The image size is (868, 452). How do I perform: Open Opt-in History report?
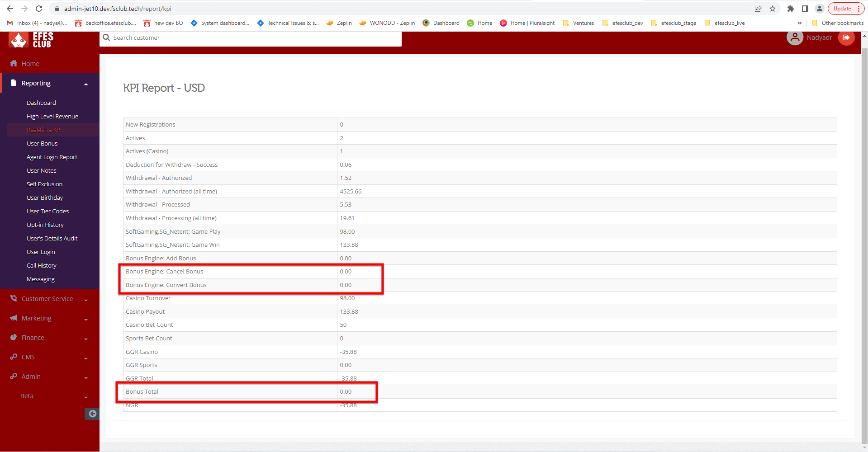tap(45, 225)
